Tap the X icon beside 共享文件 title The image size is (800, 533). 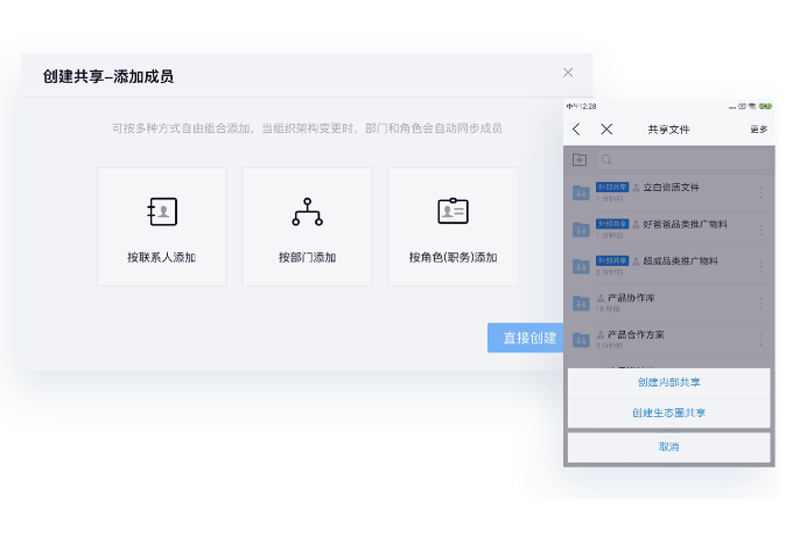[606, 130]
